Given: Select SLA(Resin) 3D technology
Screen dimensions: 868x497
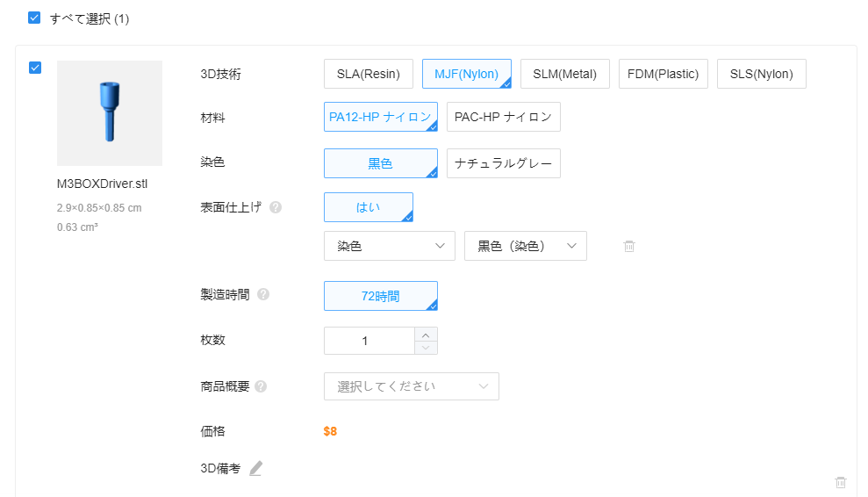Looking at the screenshot, I should point(369,74).
